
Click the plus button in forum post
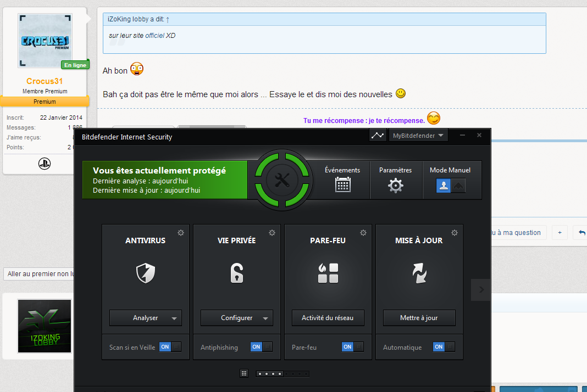560,233
